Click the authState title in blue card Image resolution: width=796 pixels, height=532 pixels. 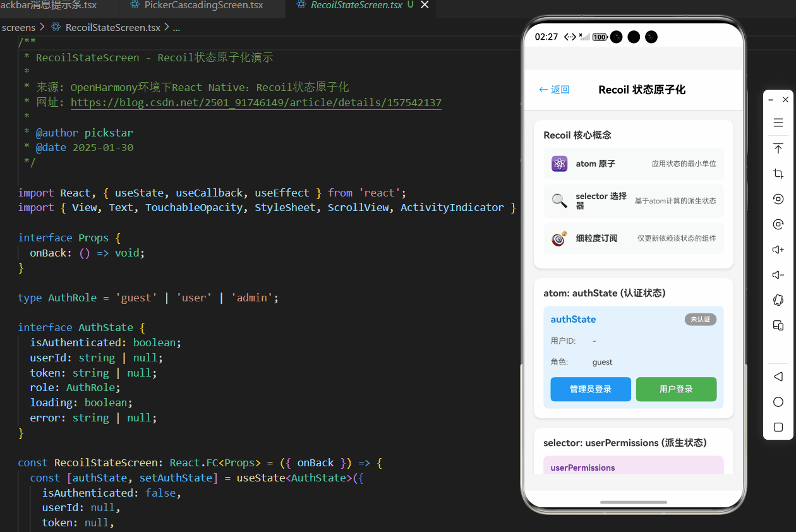573,320
